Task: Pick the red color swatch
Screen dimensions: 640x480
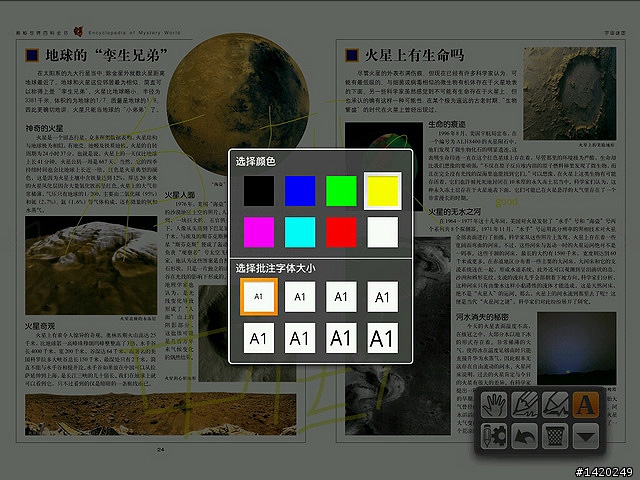Action: (x=341, y=232)
